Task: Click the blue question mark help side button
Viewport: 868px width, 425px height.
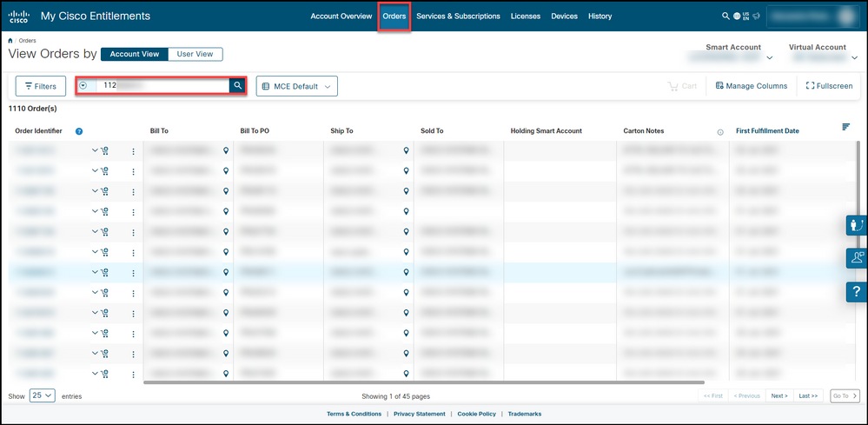Action: [x=856, y=291]
